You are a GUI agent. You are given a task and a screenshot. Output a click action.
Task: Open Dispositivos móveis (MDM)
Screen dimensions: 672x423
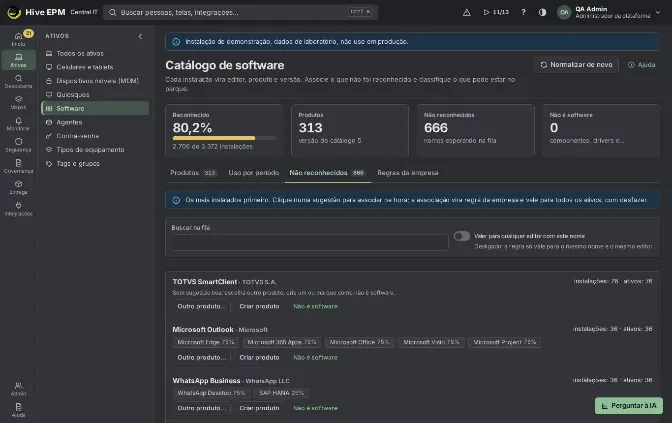click(95, 81)
